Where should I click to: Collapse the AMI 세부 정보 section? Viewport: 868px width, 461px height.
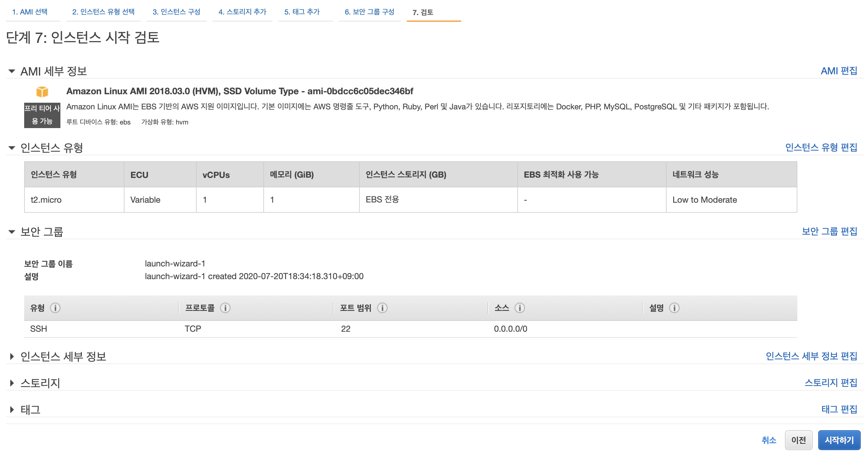[12, 71]
